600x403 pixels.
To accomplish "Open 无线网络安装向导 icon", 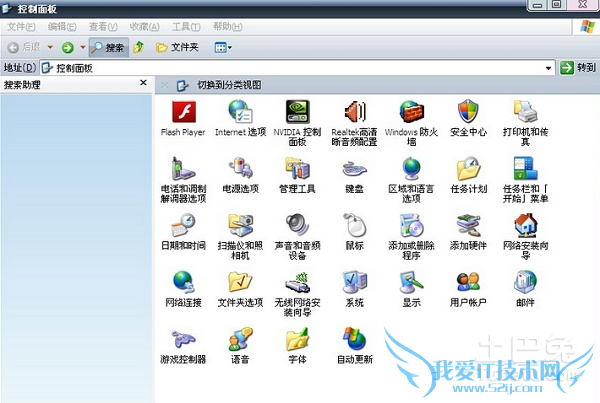I will click(297, 294).
